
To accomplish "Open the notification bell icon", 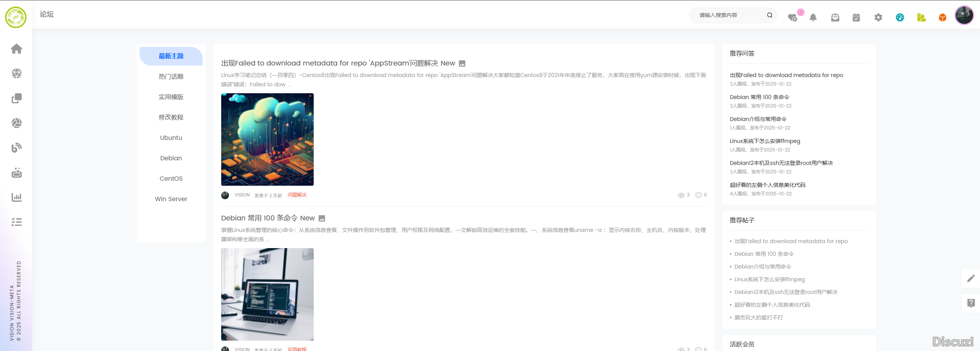I will click(813, 17).
